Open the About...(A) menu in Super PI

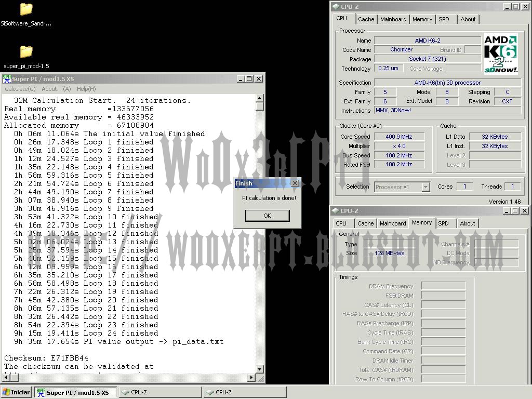pos(56,89)
